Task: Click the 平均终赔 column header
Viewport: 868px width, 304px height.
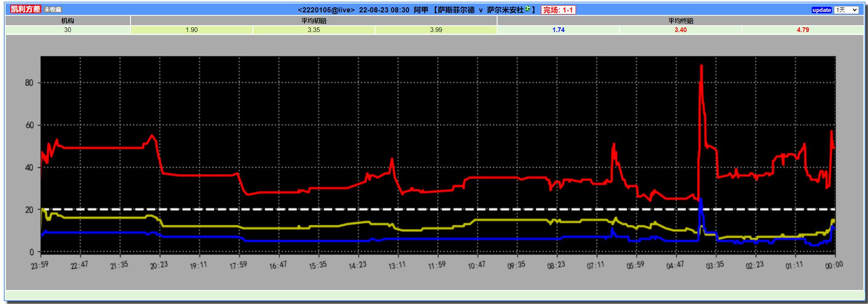Action: click(680, 20)
